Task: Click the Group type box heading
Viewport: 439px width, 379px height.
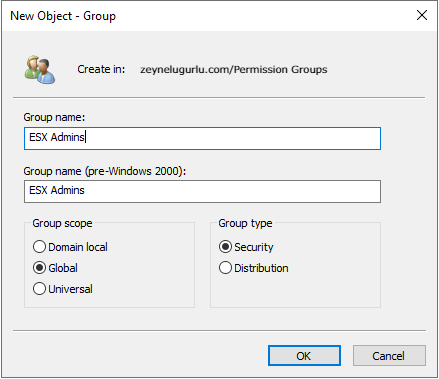Action: tap(245, 223)
